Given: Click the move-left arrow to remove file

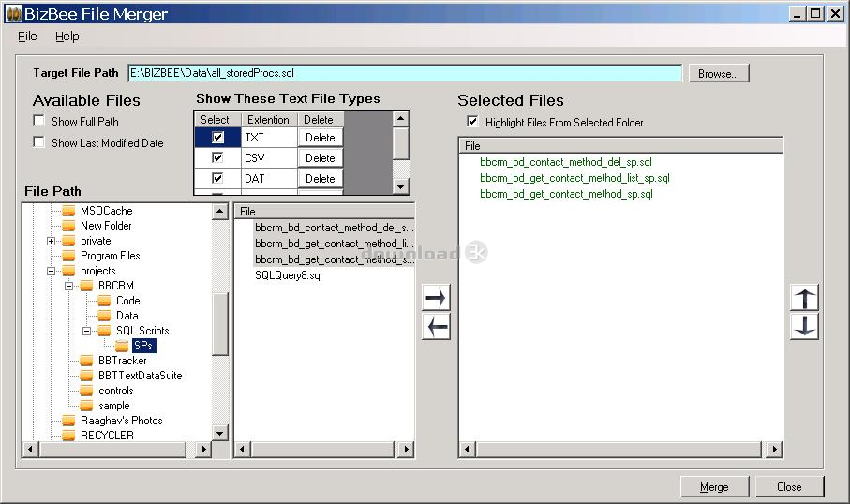Looking at the screenshot, I should tap(436, 327).
